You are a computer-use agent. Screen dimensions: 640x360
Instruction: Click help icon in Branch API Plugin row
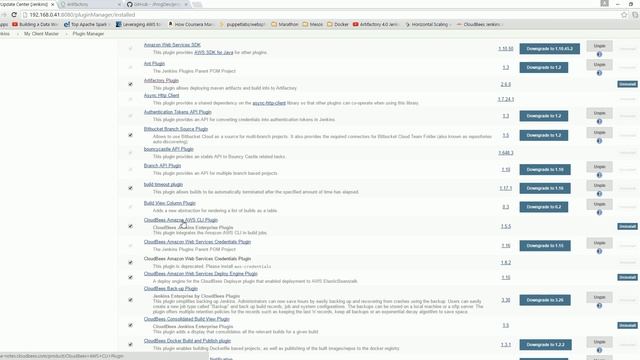[x=599, y=175]
